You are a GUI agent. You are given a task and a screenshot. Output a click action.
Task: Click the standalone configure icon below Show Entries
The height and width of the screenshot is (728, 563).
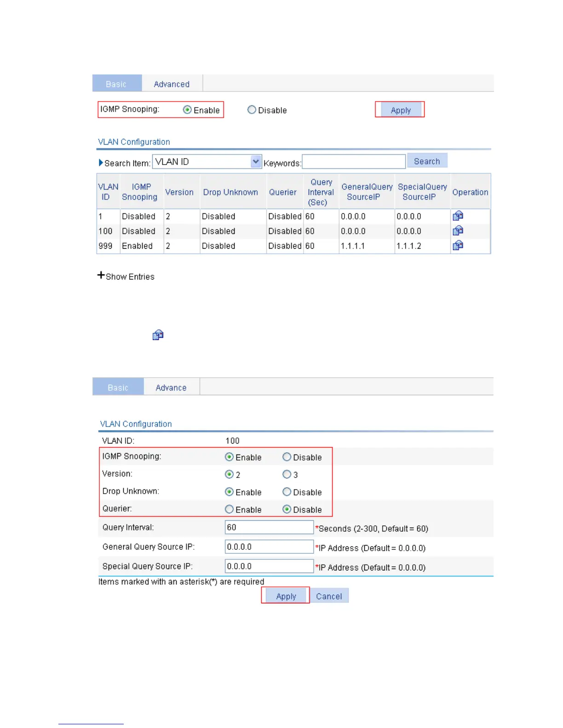coord(158,335)
